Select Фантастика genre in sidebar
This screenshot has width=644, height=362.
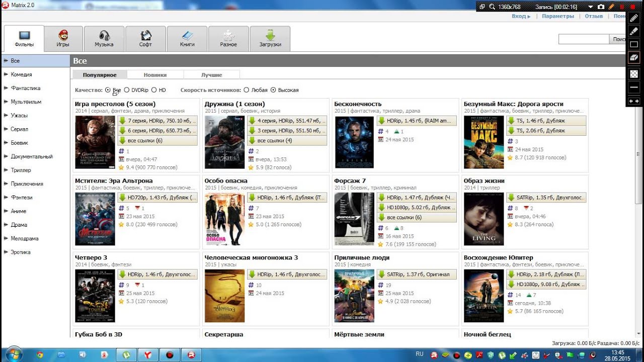35,88
